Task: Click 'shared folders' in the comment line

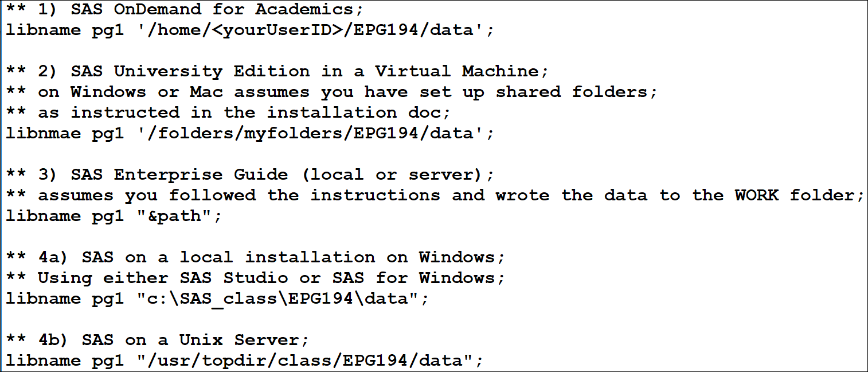Action: point(574,92)
